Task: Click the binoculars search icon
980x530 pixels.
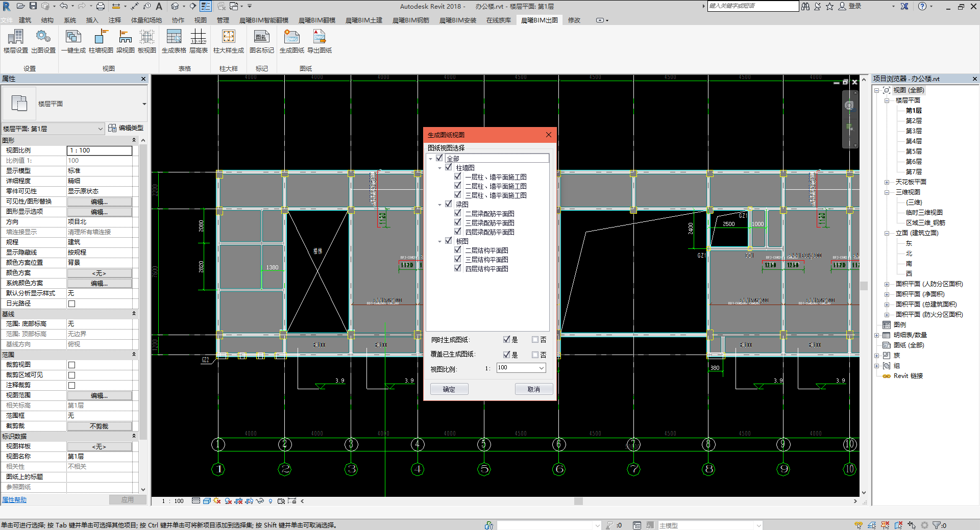Action: (x=805, y=6)
